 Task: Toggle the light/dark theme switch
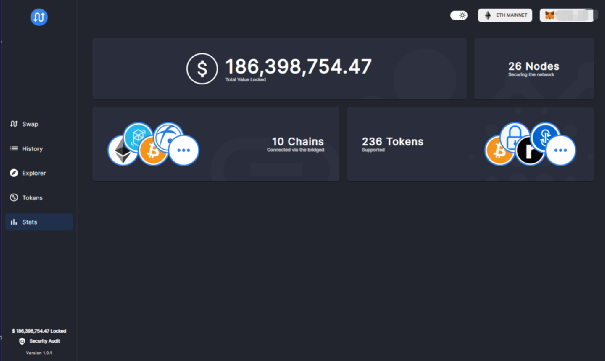[459, 15]
